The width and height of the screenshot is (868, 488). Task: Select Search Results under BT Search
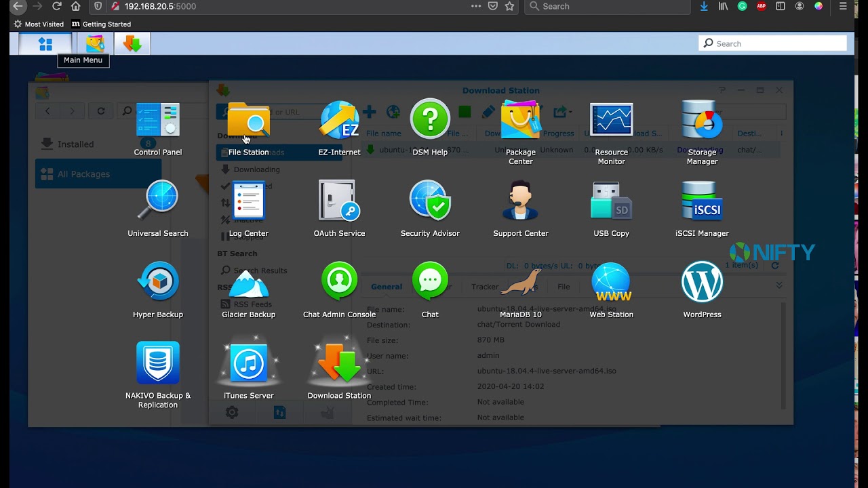tap(260, 270)
